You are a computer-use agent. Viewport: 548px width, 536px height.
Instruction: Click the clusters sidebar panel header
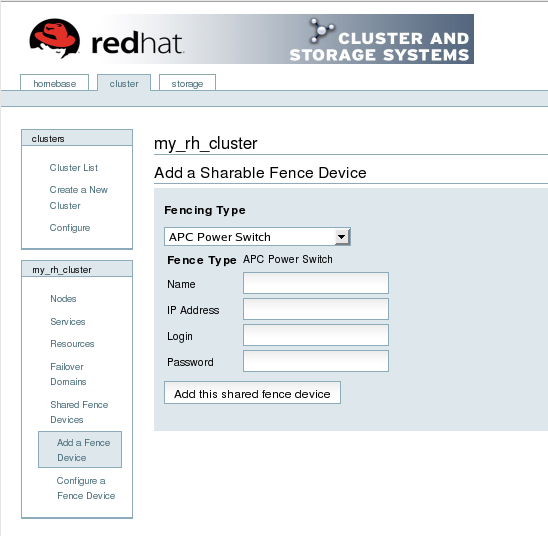click(77, 138)
